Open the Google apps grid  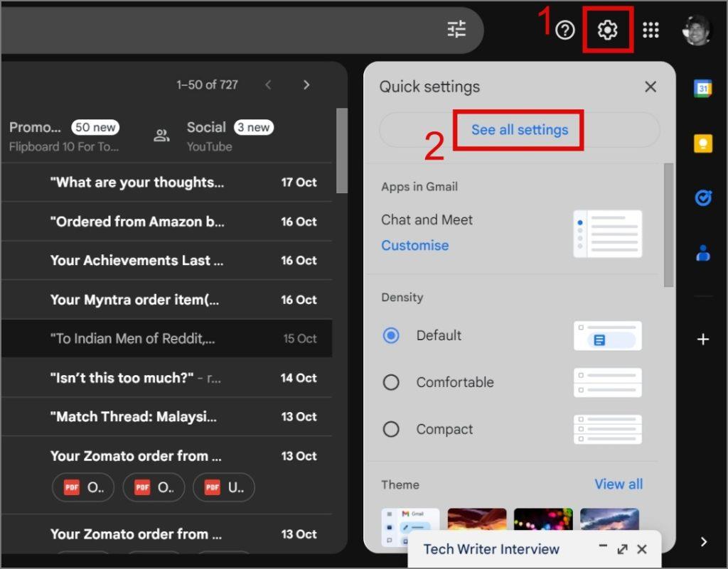click(x=651, y=30)
